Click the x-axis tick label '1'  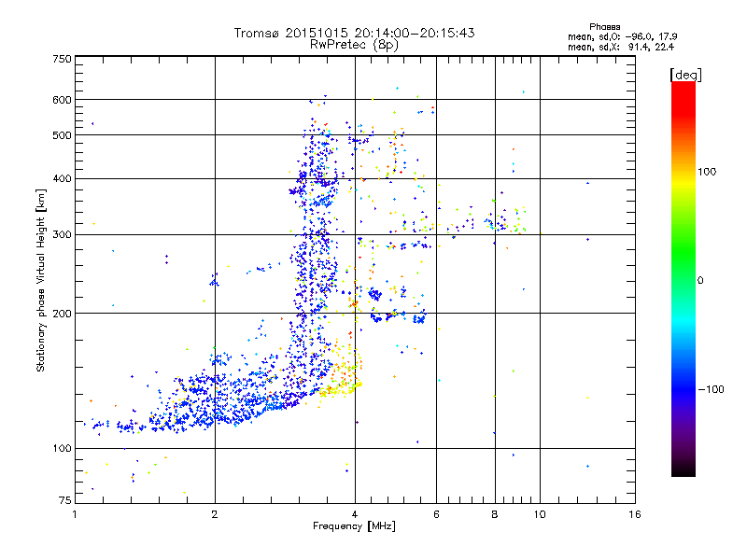click(75, 514)
